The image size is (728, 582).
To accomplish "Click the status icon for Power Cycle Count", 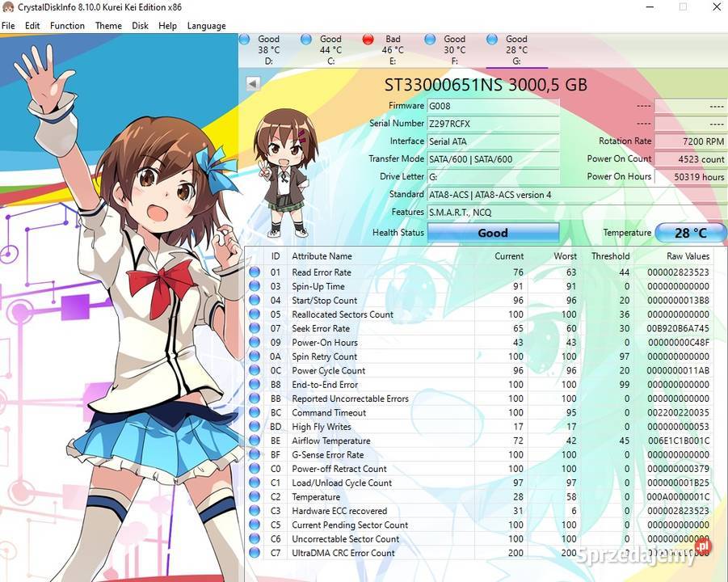I will tap(255, 370).
